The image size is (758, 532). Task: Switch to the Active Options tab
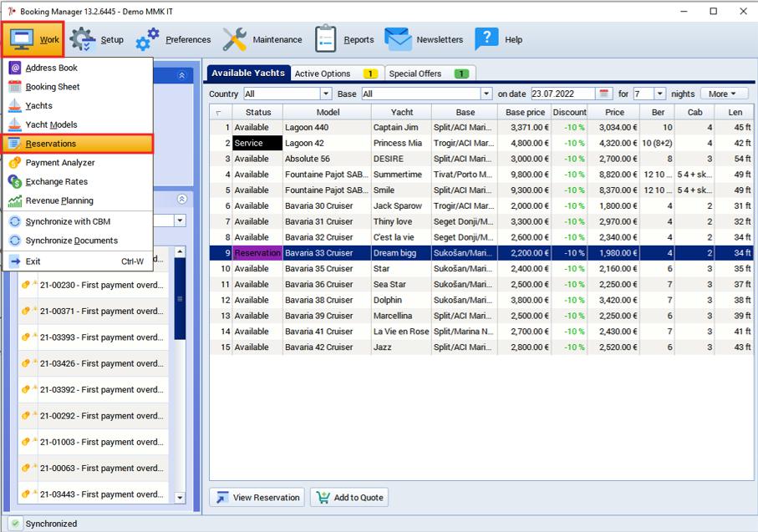337,73
